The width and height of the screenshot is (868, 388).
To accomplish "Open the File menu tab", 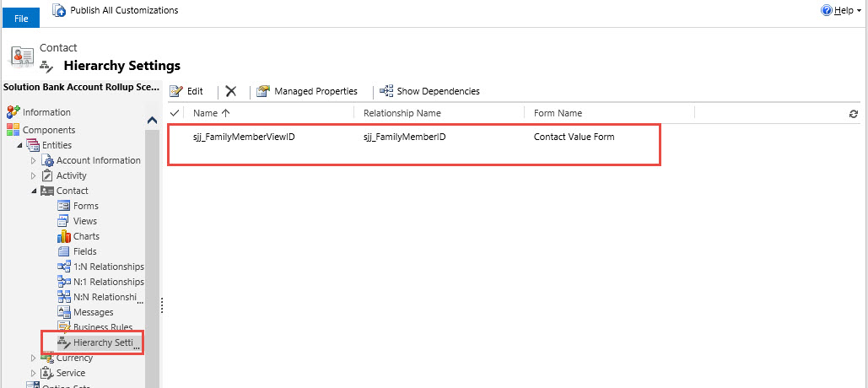I will point(21,18).
